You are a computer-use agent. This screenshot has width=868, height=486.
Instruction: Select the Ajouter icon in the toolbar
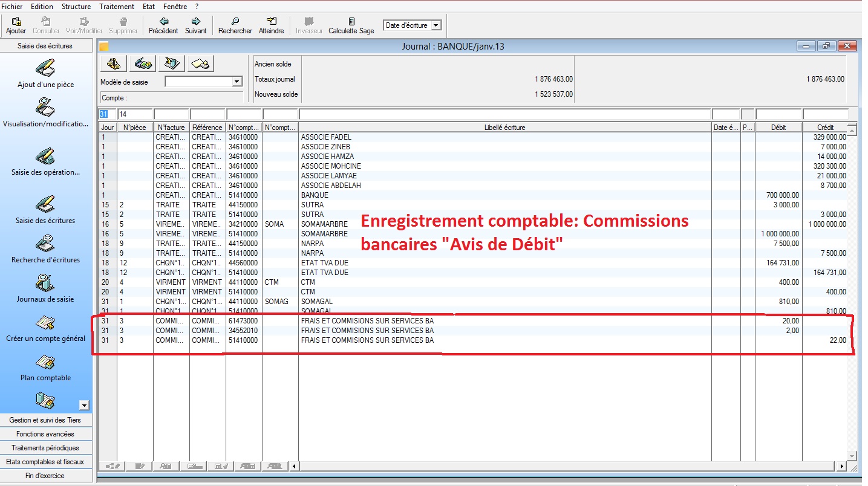pyautogui.click(x=15, y=25)
